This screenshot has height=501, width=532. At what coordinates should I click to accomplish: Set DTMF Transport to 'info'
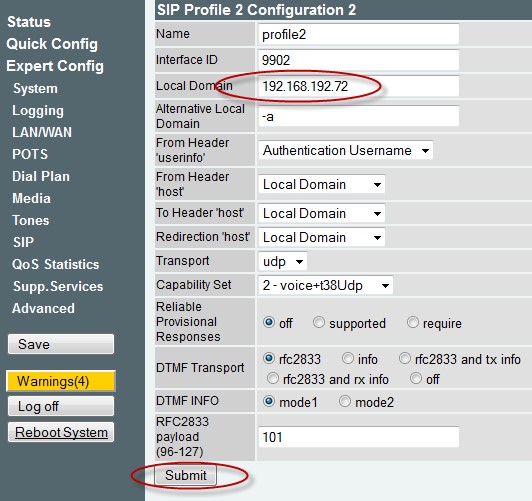[x=348, y=358]
